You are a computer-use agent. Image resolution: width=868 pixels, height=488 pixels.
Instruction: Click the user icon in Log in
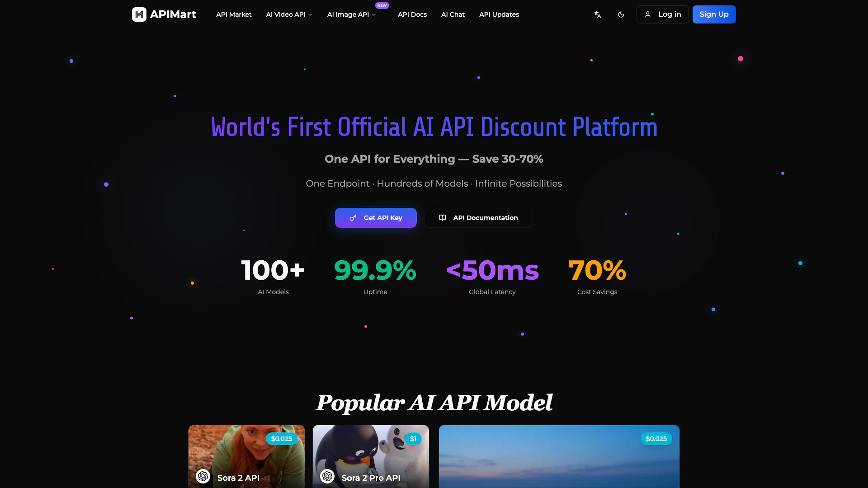(x=648, y=14)
